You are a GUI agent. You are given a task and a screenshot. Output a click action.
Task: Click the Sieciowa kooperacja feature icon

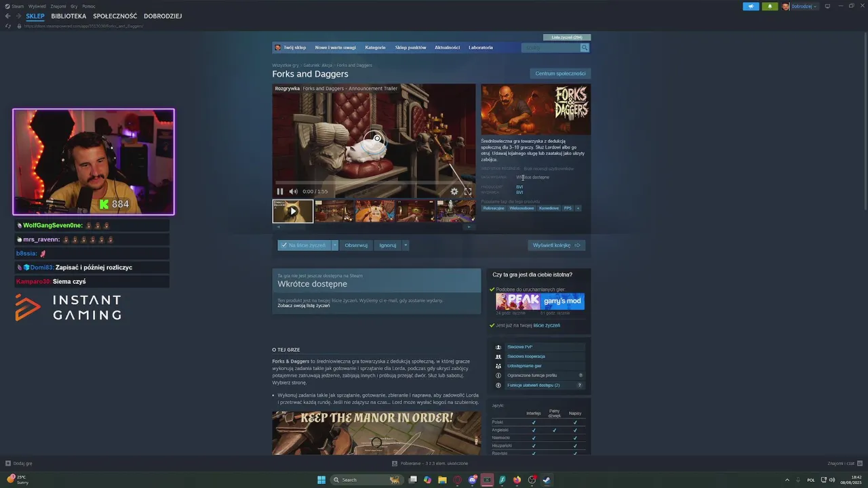pyautogui.click(x=498, y=357)
